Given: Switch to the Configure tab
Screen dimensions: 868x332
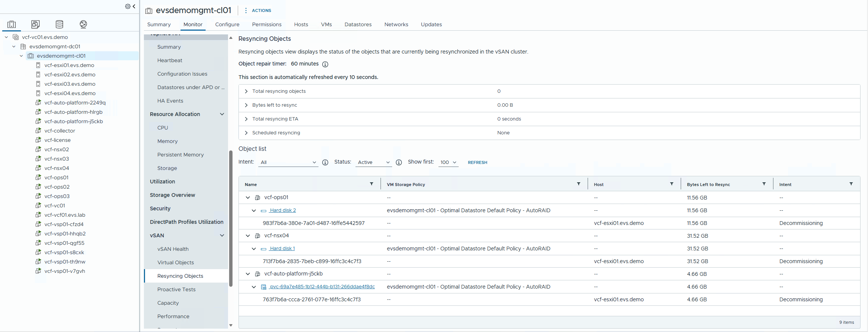Looking at the screenshot, I should (227, 24).
